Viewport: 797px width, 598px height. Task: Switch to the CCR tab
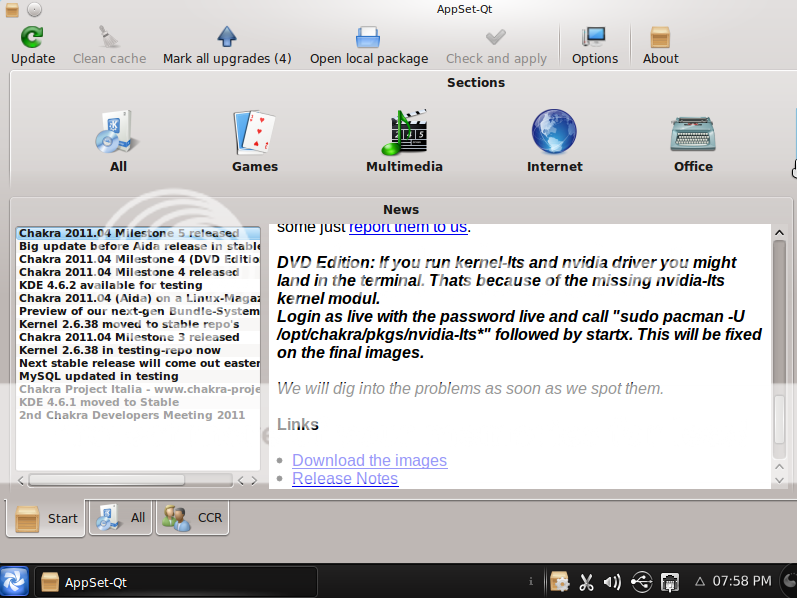pyautogui.click(x=192, y=517)
